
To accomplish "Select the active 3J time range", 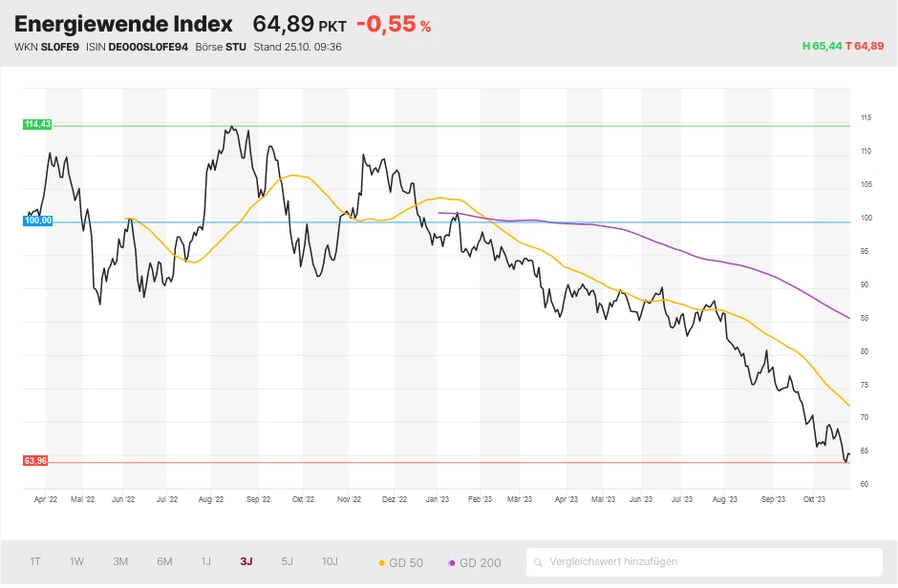I will [x=246, y=561].
